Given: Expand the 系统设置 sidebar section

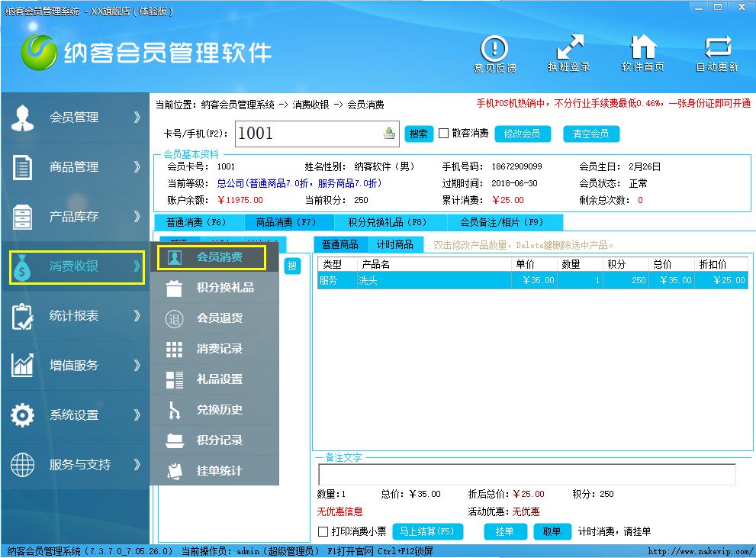Looking at the screenshot, I should point(75,415).
